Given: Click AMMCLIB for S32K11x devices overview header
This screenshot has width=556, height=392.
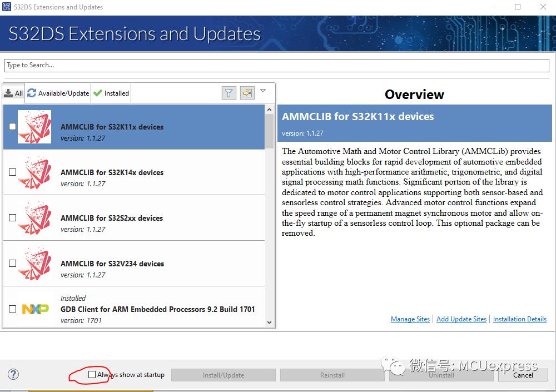Looking at the screenshot, I should pos(358,116).
